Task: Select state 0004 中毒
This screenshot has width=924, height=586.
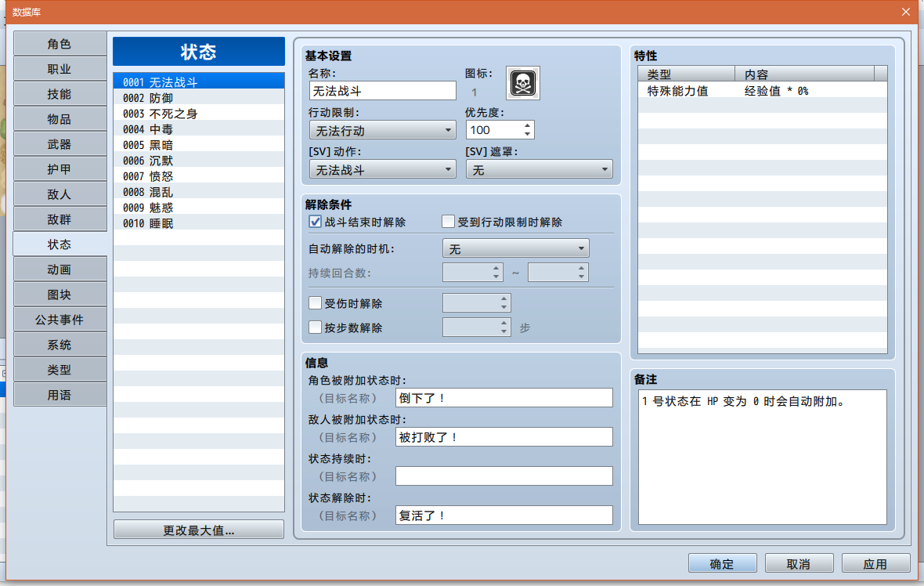Action: pos(199,129)
